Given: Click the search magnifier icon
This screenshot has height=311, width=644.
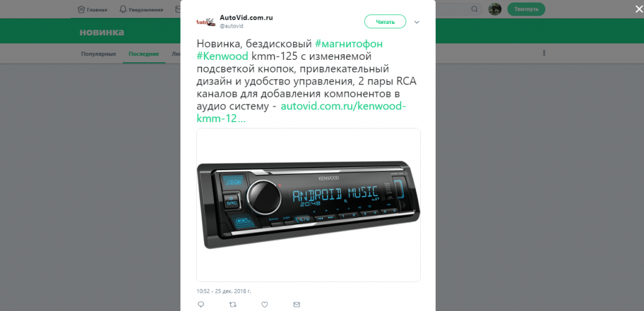Looking at the screenshot, I should pos(474,9).
